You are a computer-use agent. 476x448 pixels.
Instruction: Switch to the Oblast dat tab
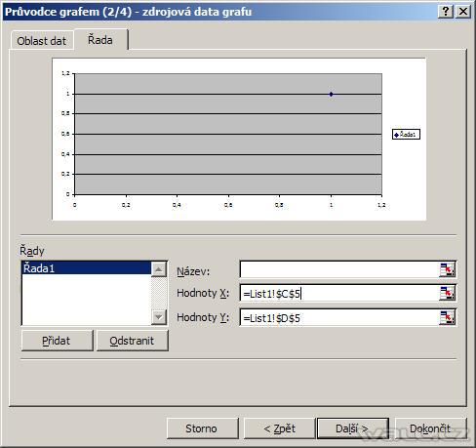point(42,41)
